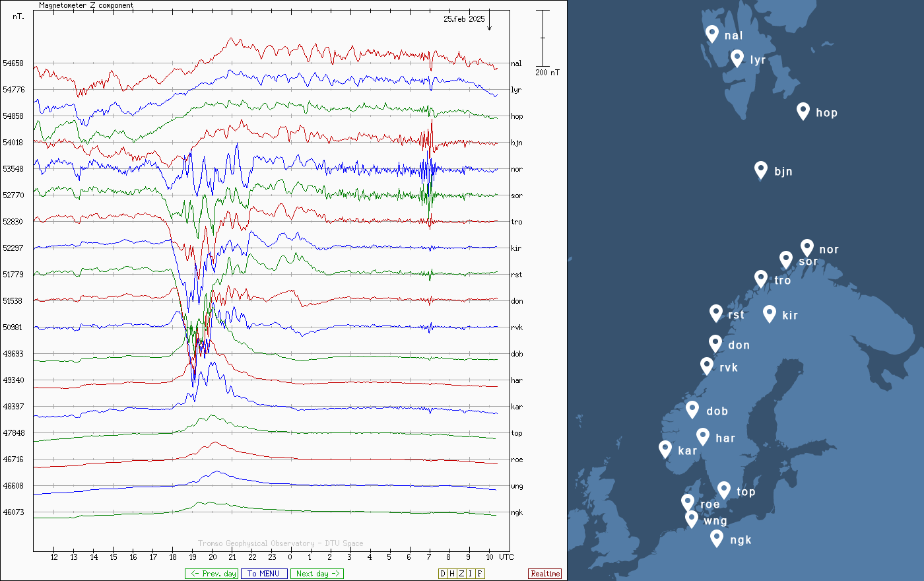Click the hop station map pin
924x581 pixels.
pyautogui.click(x=803, y=110)
